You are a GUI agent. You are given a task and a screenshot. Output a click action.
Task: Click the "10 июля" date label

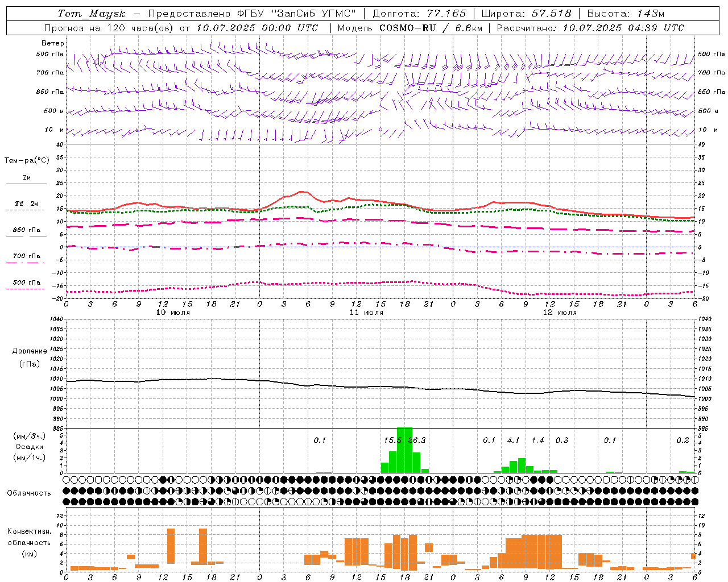173,313
